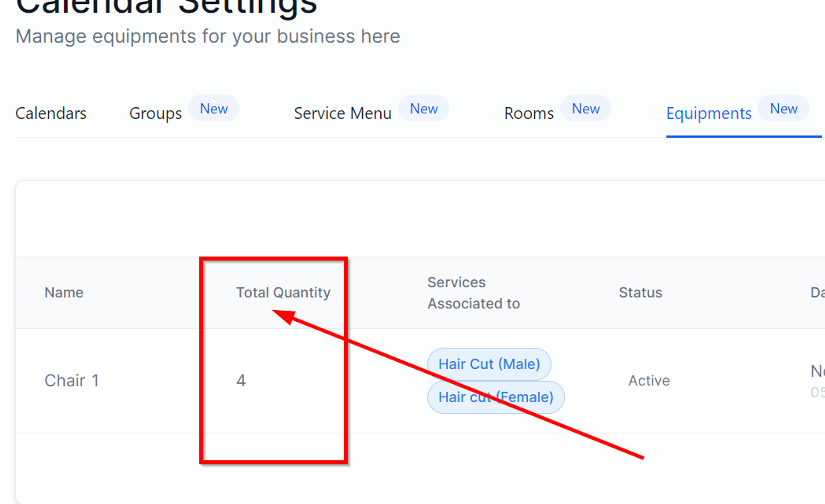The width and height of the screenshot is (825, 504).
Task: Click the Calendar Settings page heading
Action: 166,6
